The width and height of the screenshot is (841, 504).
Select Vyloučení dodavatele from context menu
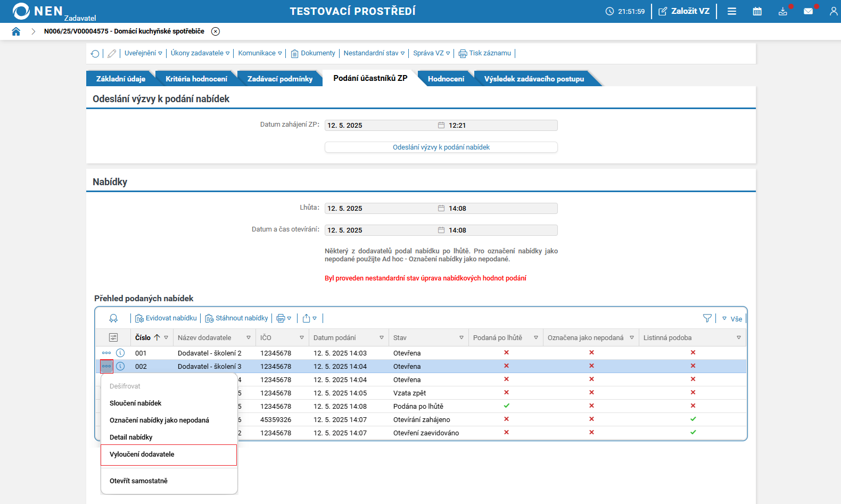pos(142,455)
